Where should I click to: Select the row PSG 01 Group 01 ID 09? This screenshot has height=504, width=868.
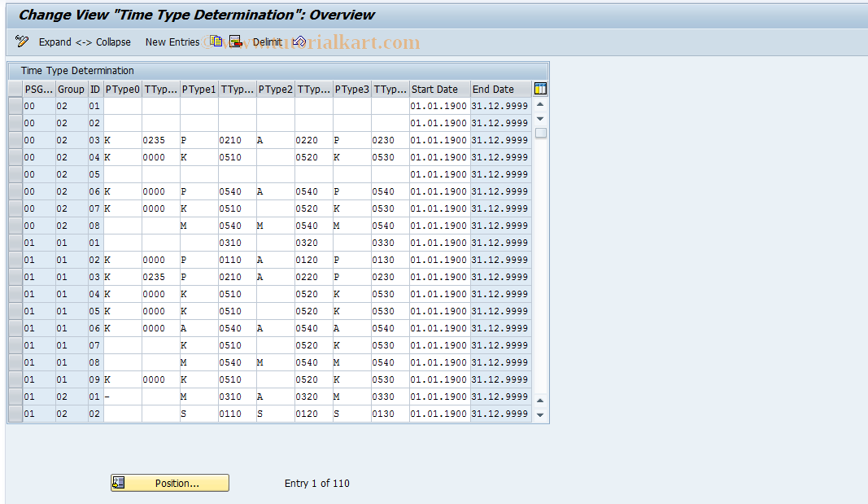pyautogui.click(x=15, y=380)
